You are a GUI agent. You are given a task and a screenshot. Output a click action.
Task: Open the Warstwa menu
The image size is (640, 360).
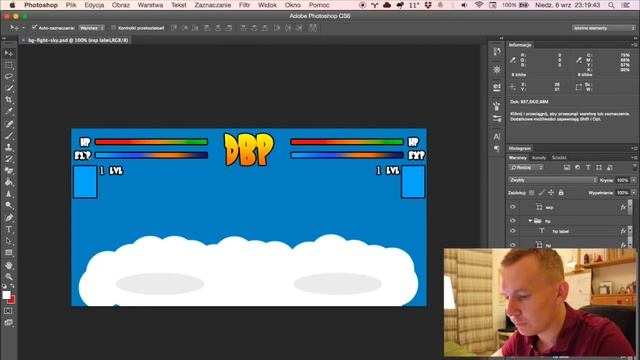click(x=150, y=5)
